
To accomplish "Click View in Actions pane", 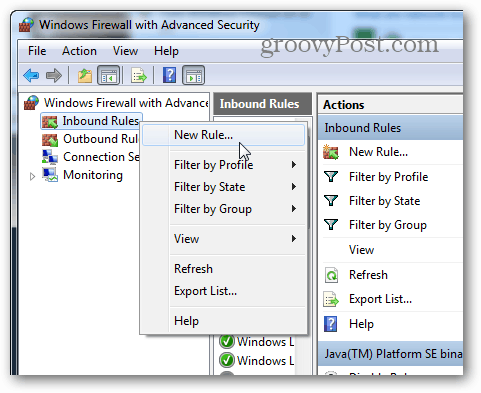I will coord(361,250).
